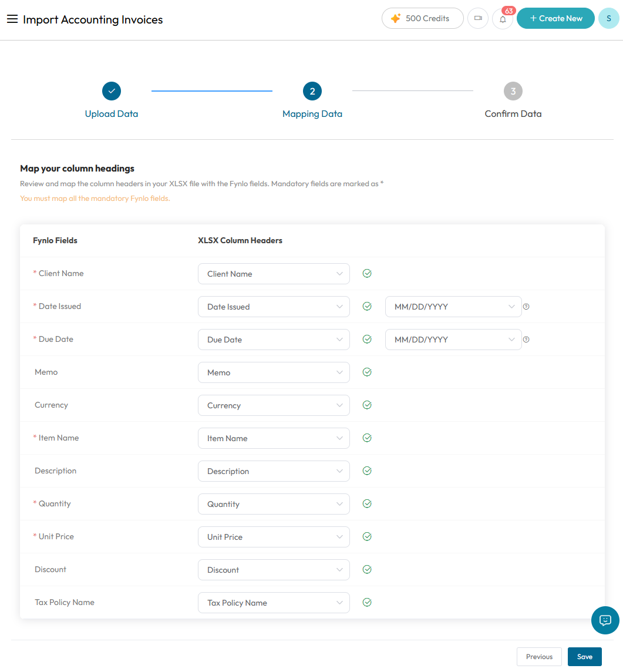The width and height of the screenshot is (623, 672).
Task: Open the Item Name column dropdown
Action: (274, 438)
